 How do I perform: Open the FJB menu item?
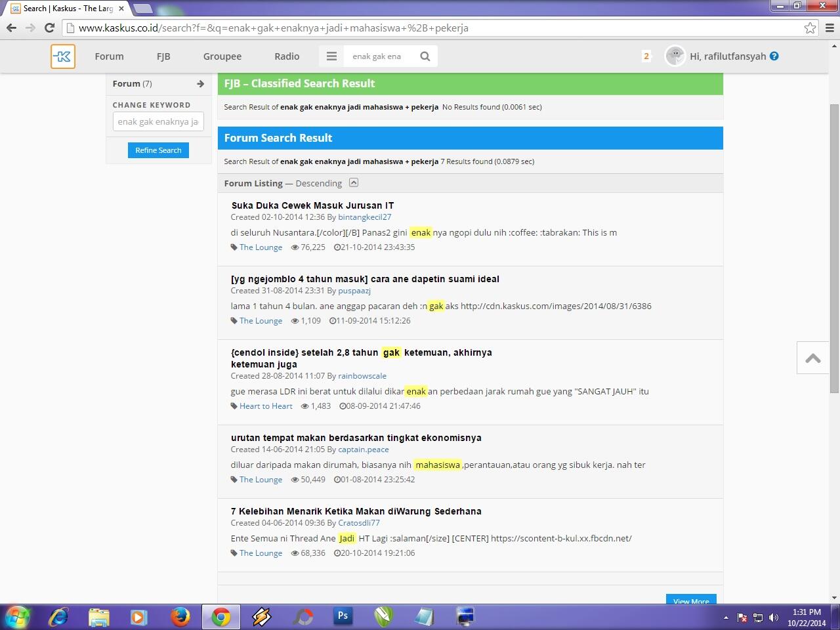[x=163, y=56]
